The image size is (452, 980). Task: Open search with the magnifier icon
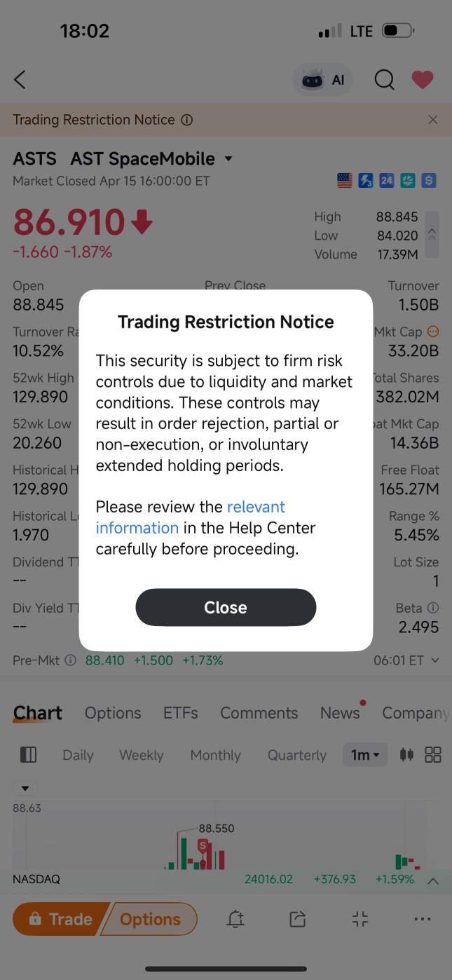pyautogui.click(x=384, y=80)
